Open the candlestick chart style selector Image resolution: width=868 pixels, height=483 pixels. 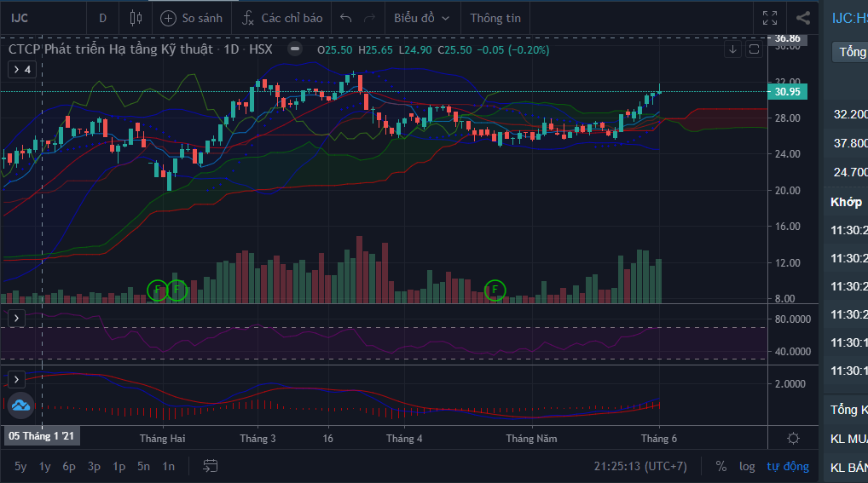(136, 18)
